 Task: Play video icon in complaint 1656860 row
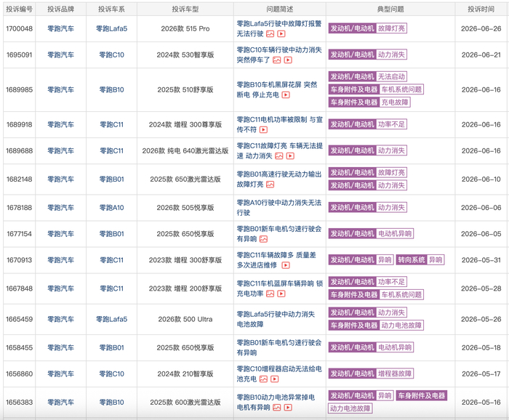tap(275, 379)
